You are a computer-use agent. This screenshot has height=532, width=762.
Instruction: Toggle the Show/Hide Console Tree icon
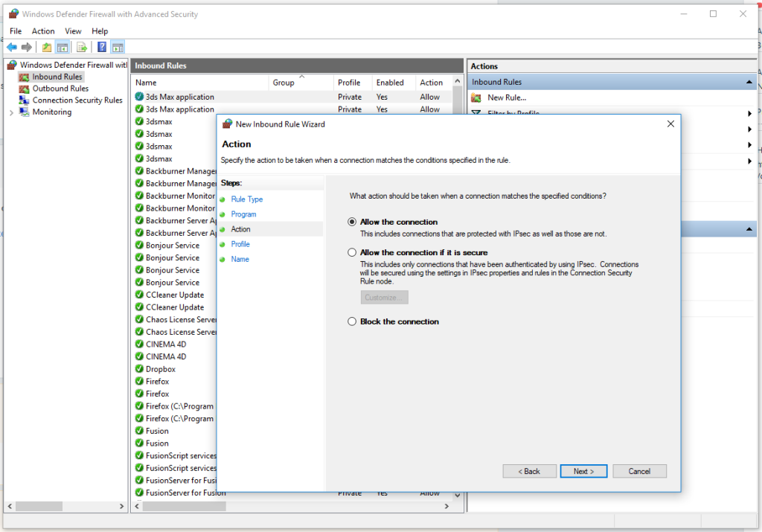pyautogui.click(x=63, y=47)
